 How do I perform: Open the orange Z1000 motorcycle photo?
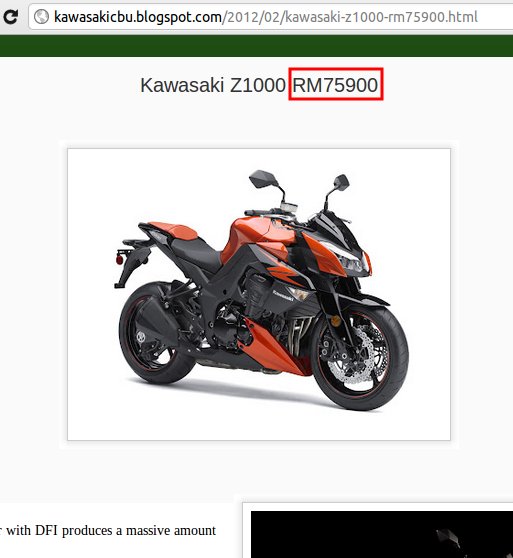point(259,294)
